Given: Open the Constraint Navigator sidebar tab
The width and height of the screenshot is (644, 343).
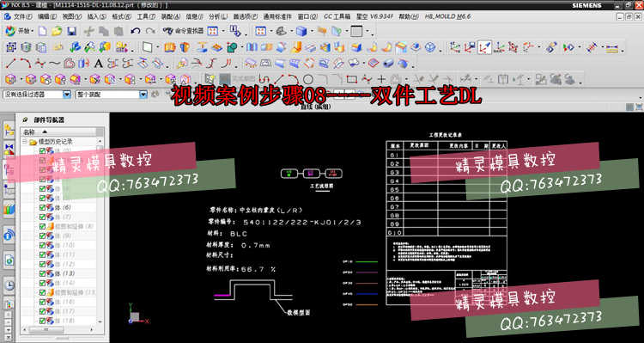Looking at the screenshot, I should point(9,150).
